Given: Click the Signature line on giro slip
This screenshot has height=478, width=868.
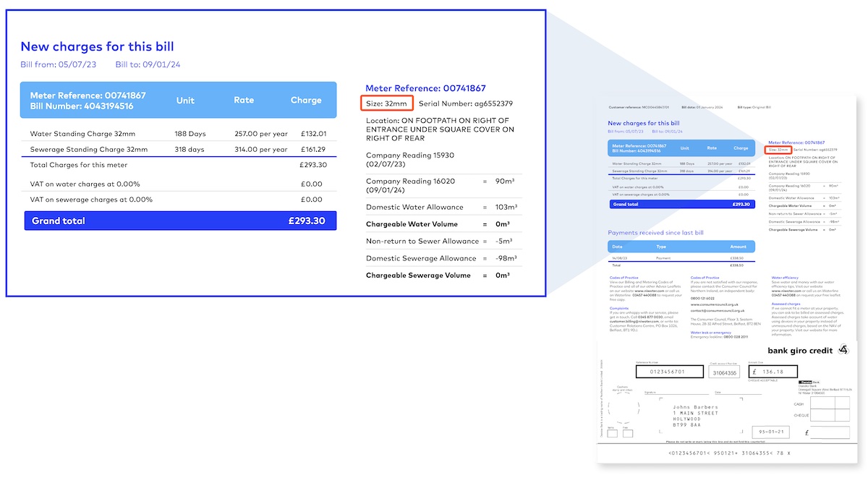Looking at the screenshot, I should point(676,393).
